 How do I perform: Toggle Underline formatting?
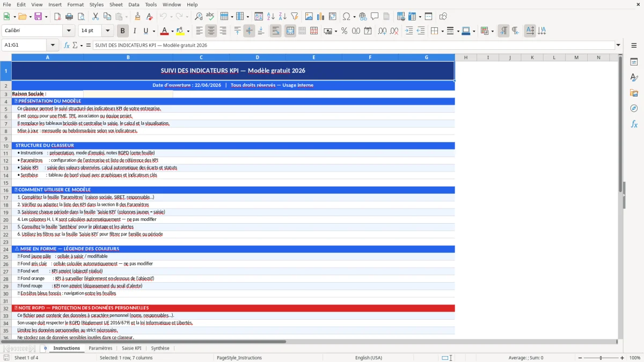click(146, 31)
